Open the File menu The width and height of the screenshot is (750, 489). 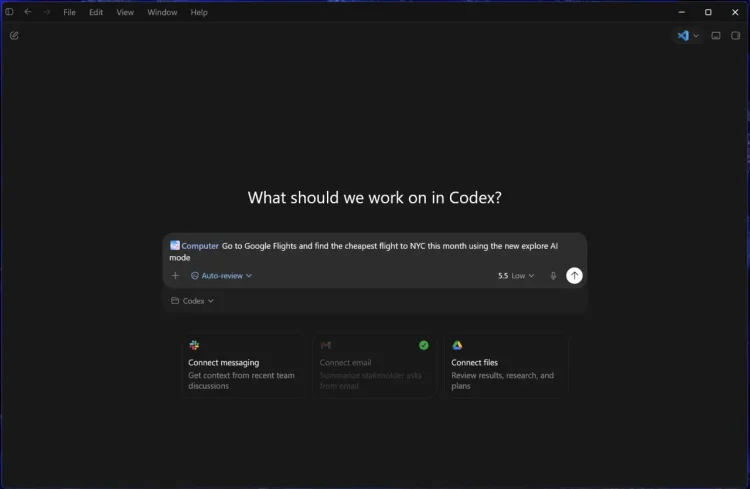[69, 12]
